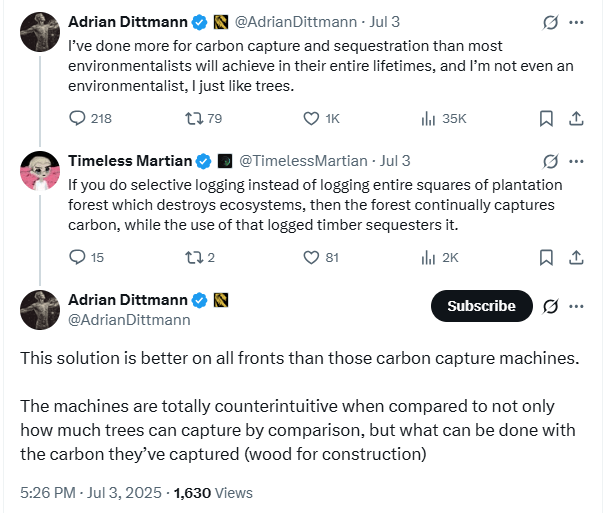Reply to Timeless Martian's post

[x=78, y=257]
